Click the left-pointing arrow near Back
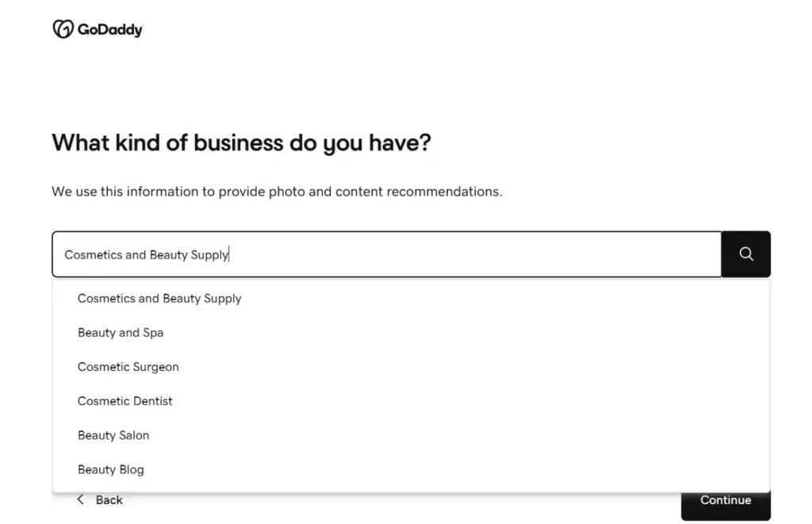Screen dimensions: 812x524 [x=80, y=499]
